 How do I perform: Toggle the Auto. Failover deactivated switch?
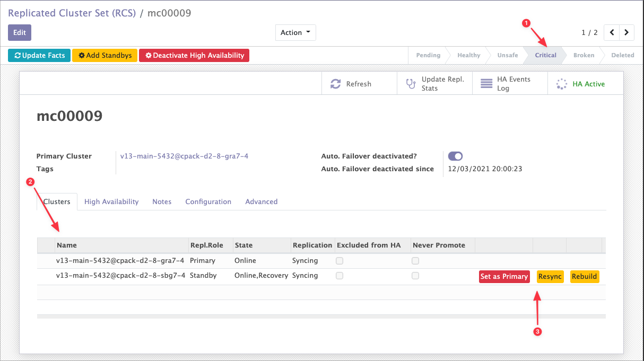coord(455,156)
